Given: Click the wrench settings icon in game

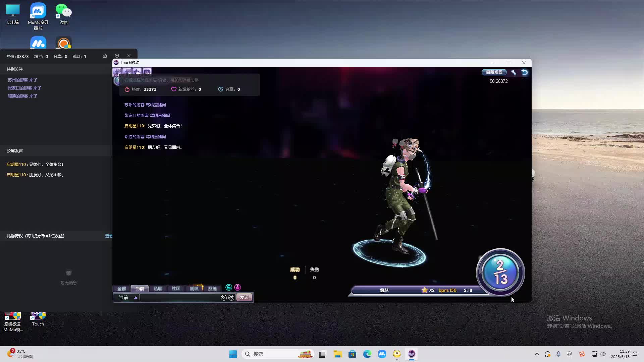Looking at the screenshot, I should [514, 72].
